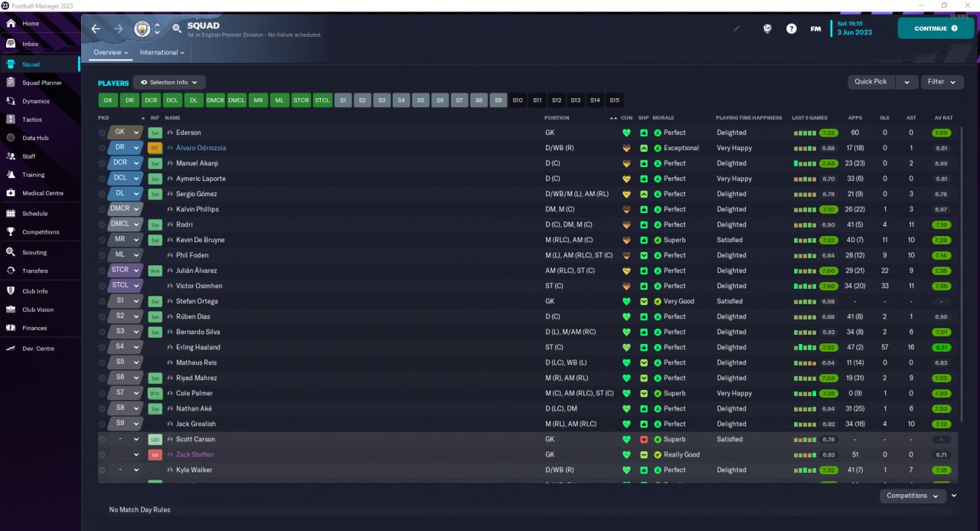Click the Manchester City club badge
980x531 pixels.
pos(142,29)
